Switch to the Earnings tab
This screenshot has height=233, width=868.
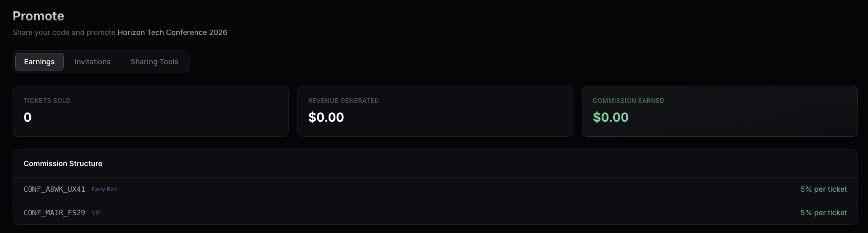pos(39,62)
